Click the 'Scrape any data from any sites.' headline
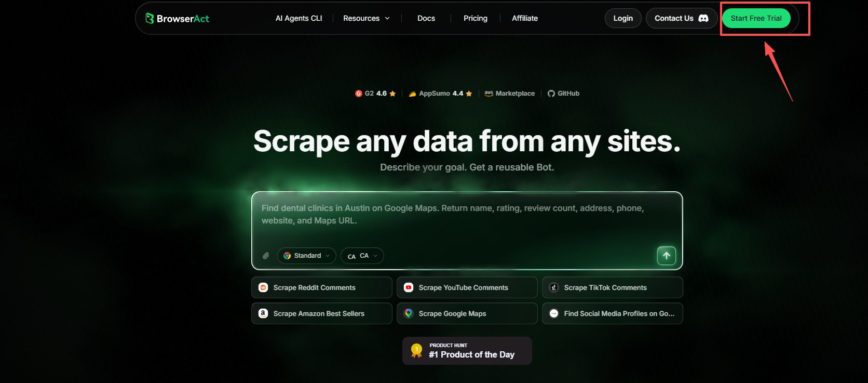This screenshot has height=383, width=868. 467,141
